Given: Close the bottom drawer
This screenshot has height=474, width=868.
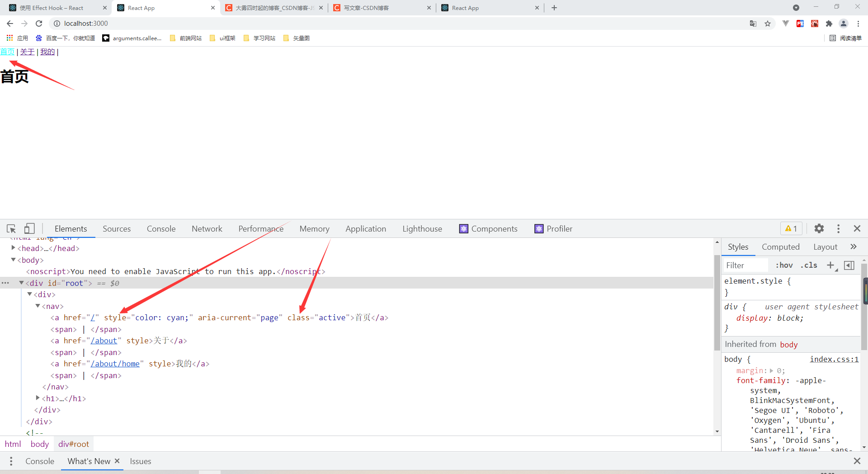Looking at the screenshot, I should [857, 461].
